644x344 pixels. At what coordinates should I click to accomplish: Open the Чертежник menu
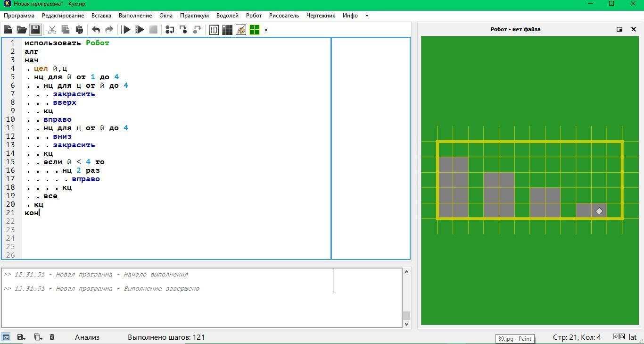coord(321,16)
